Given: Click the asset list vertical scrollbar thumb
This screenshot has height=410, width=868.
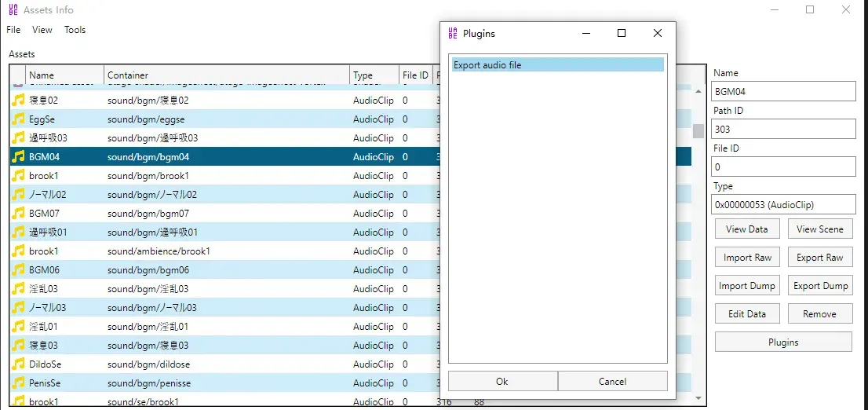Looking at the screenshot, I should (698, 130).
